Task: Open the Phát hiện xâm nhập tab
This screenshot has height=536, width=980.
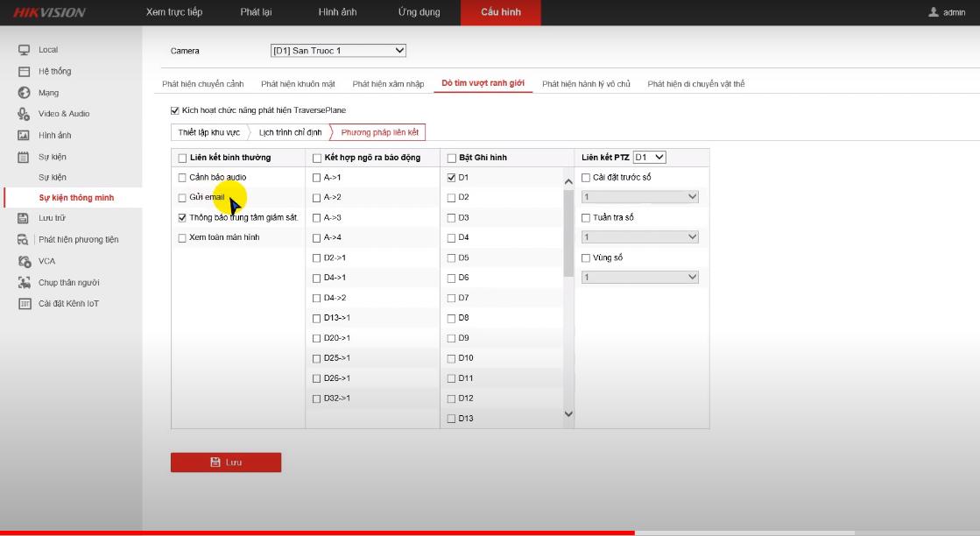Action: pyautogui.click(x=388, y=84)
